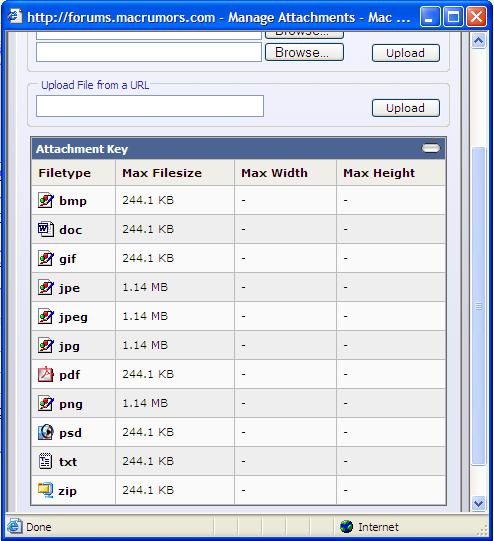Click the 244.1 KB value in doc row
494x541 pixels.
pos(148,229)
